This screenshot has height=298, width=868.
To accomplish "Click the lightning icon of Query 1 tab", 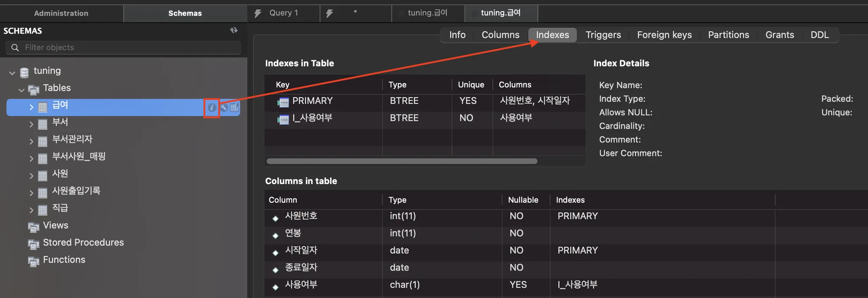I will tap(258, 14).
